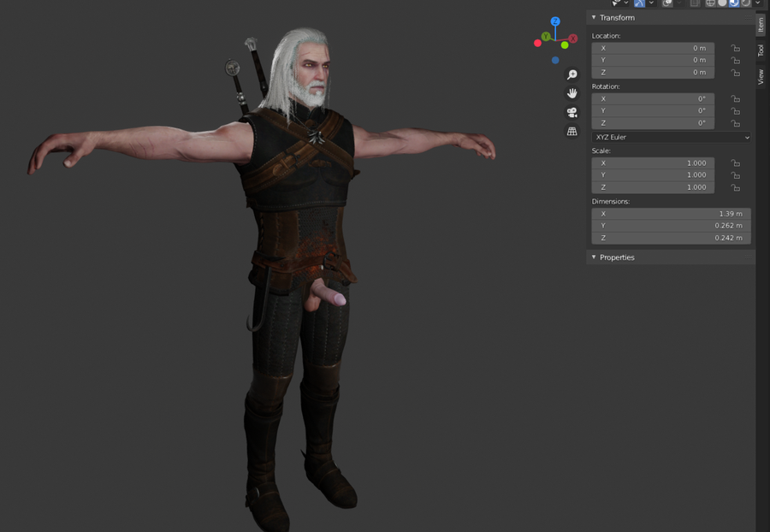This screenshot has height=532, width=770.
Task: Toggle the show gizmo icon
Action: click(x=639, y=3)
